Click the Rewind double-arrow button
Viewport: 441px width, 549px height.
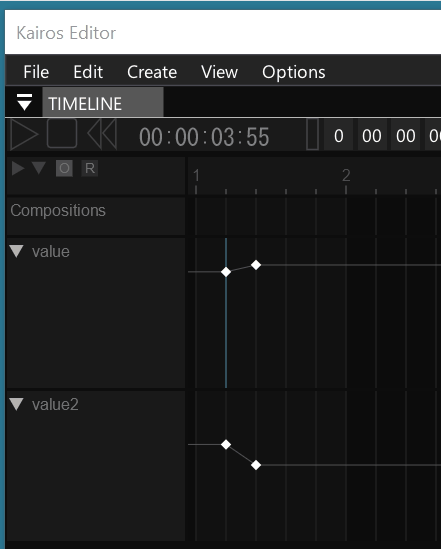click(102, 134)
